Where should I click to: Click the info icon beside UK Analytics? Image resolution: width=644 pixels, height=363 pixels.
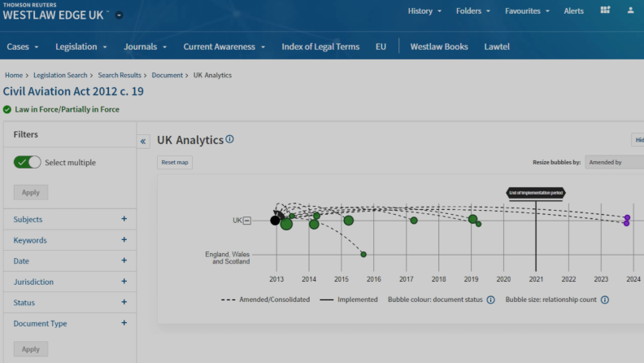(229, 139)
